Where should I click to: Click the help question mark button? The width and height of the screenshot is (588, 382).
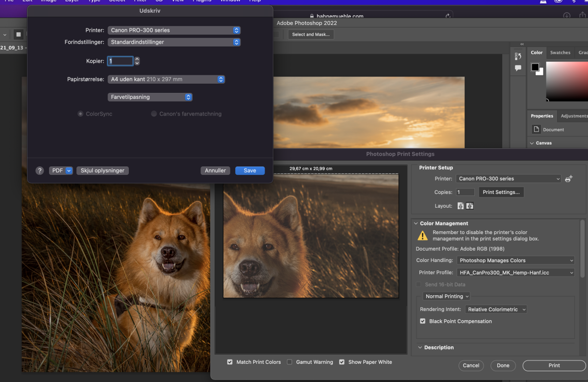click(x=40, y=170)
